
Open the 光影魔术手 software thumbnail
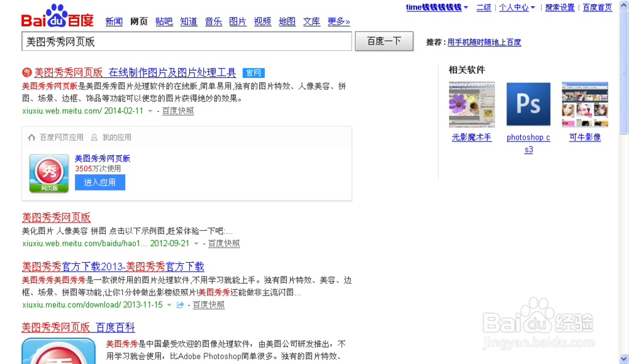pyautogui.click(x=472, y=104)
